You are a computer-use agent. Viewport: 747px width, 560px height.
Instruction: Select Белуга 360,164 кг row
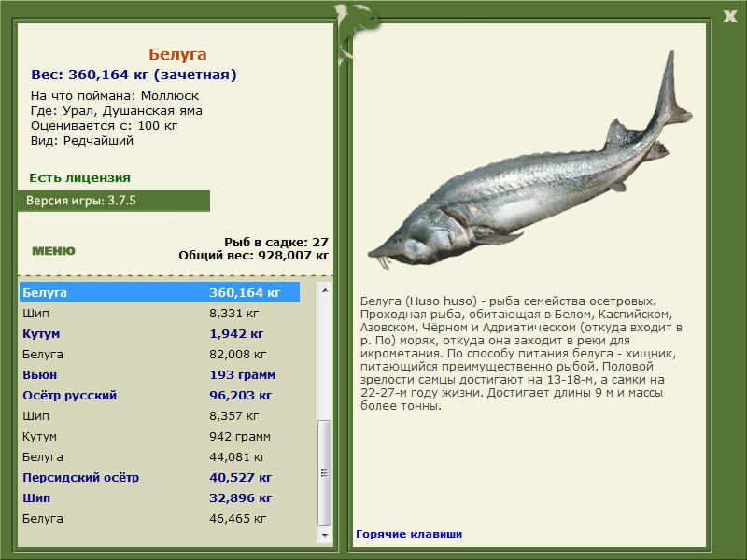click(160, 292)
